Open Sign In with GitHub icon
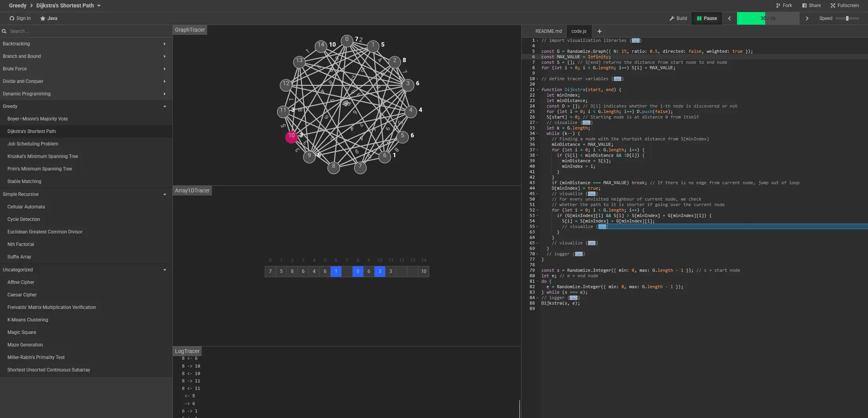 tap(12, 18)
